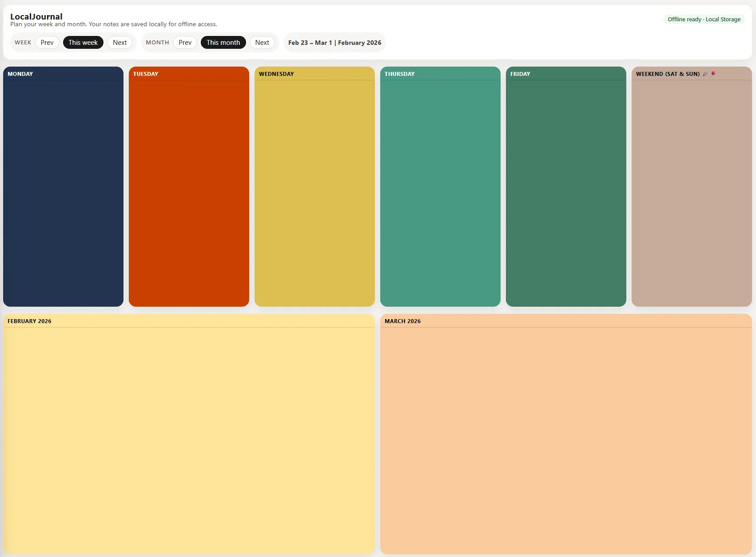The image size is (756, 557).
Task: Advance to the next month
Action: pos(262,43)
